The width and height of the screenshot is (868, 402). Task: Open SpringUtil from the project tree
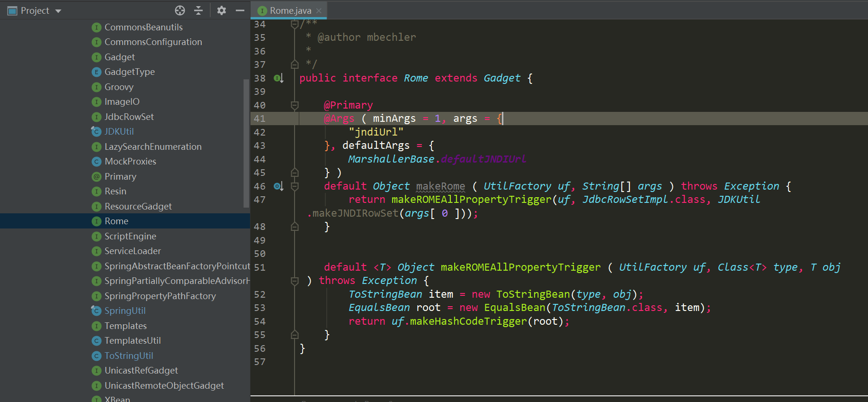[x=125, y=311]
